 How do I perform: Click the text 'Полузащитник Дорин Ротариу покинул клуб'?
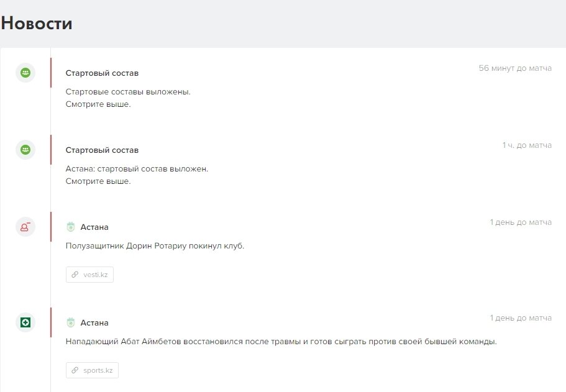(x=155, y=246)
